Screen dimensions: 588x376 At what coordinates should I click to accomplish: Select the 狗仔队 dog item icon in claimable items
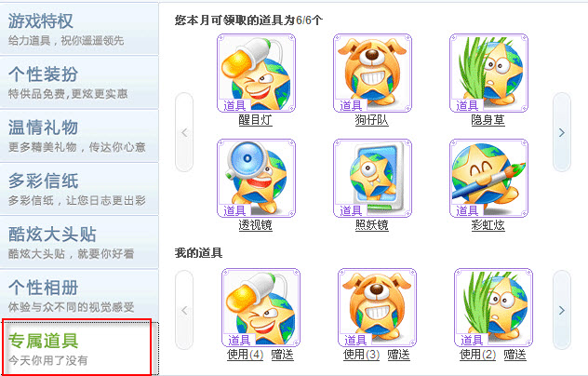click(x=372, y=73)
